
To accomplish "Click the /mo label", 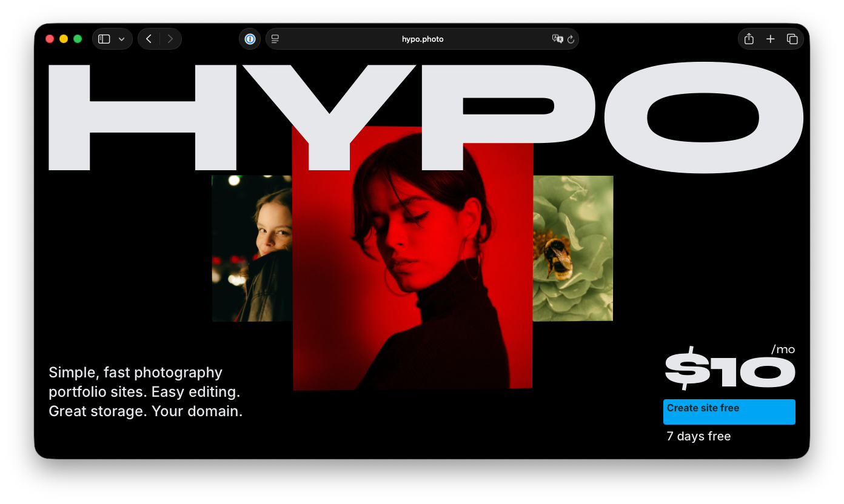I will tap(783, 350).
